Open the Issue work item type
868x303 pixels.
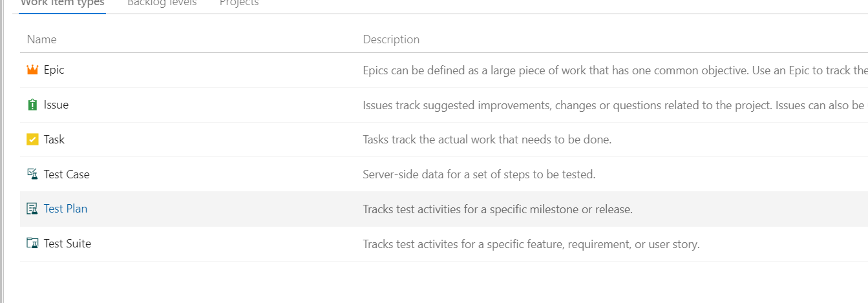(x=56, y=105)
